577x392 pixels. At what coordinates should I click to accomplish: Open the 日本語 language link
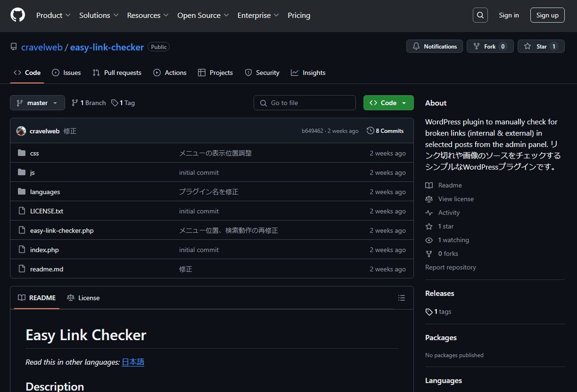click(x=133, y=362)
